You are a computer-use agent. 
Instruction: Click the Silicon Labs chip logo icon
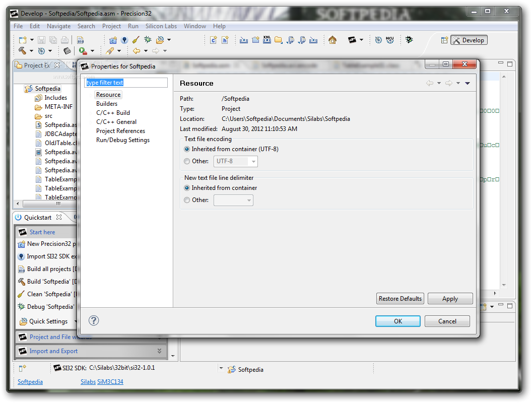(x=352, y=40)
